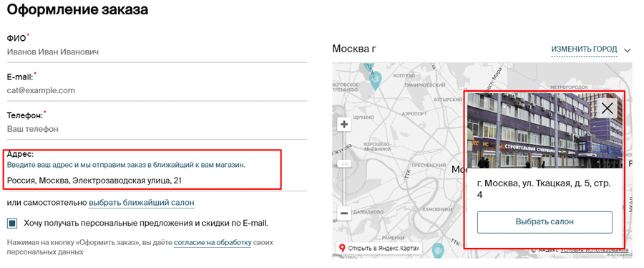Click the map zoom in plus button
The image size is (644, 268).
(x=344, y=124)
